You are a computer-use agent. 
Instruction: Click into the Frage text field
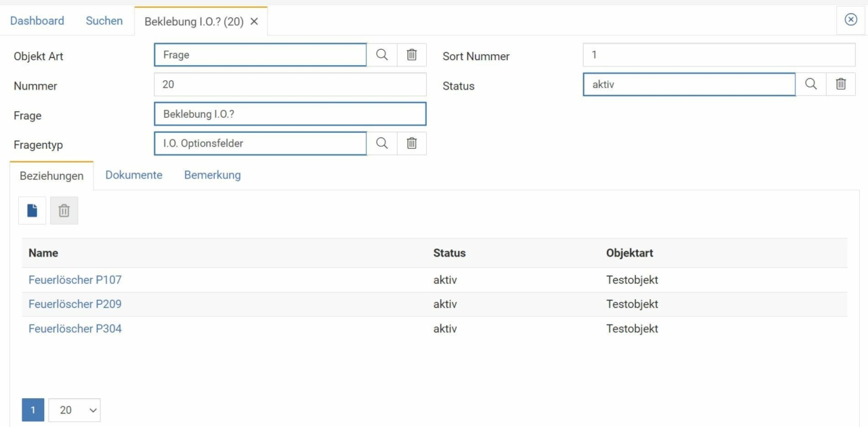coord(289,113)
